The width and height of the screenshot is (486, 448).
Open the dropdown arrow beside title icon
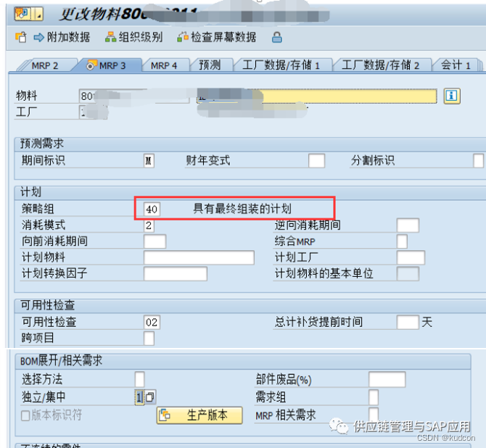pyautogui.click(x=38, y=14)
